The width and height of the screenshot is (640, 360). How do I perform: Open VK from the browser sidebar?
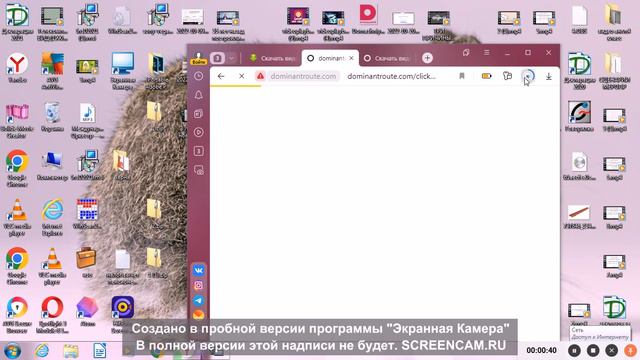198,270
